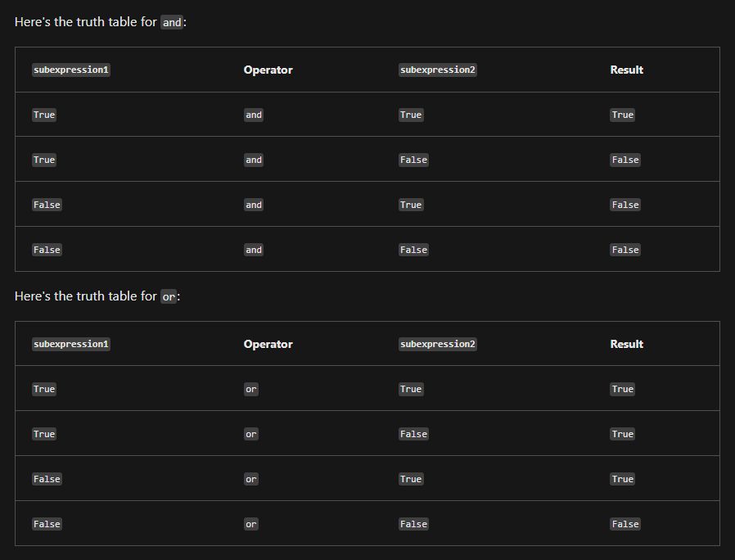Select Operator header in the and table

pos(268,70)
